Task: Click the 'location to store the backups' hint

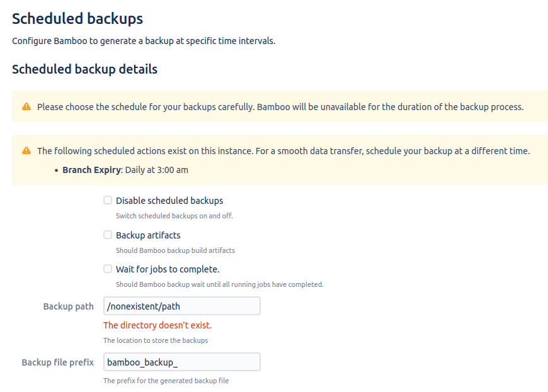Action: tap(156, 340)
